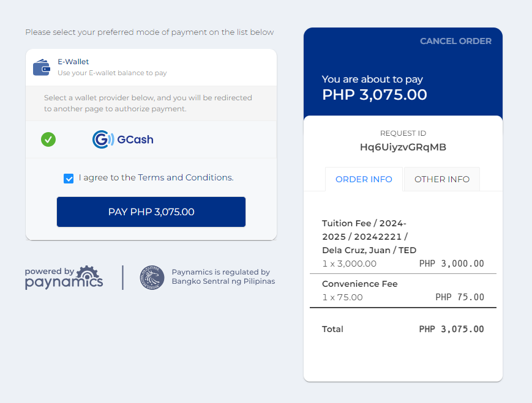Click the "powered by paynamics" text logo

point(64,278)
